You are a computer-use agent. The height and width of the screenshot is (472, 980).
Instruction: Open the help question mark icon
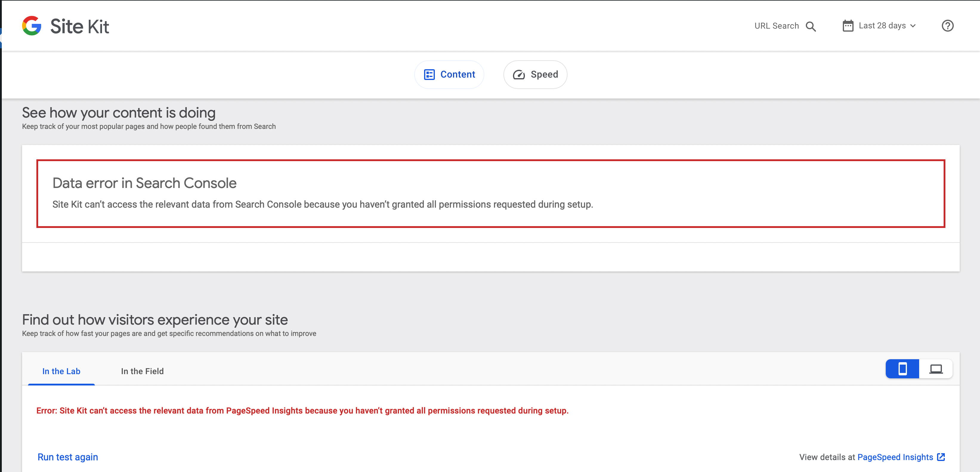point(947,26)
